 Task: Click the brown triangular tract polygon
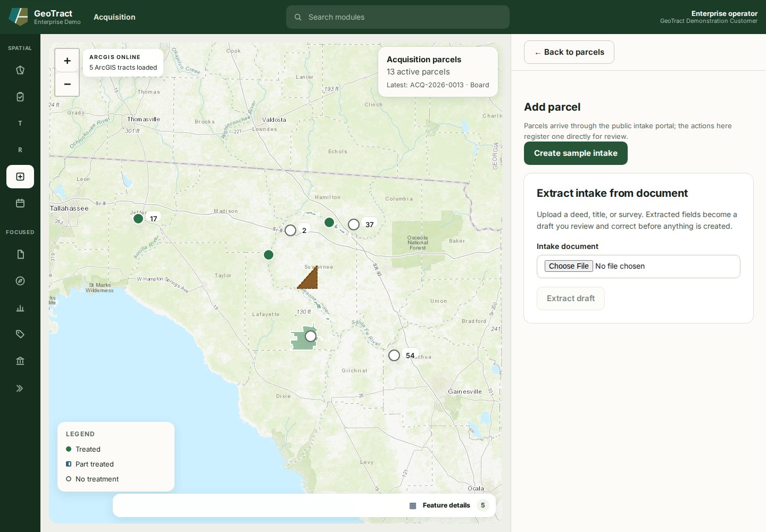coord(311,280)
